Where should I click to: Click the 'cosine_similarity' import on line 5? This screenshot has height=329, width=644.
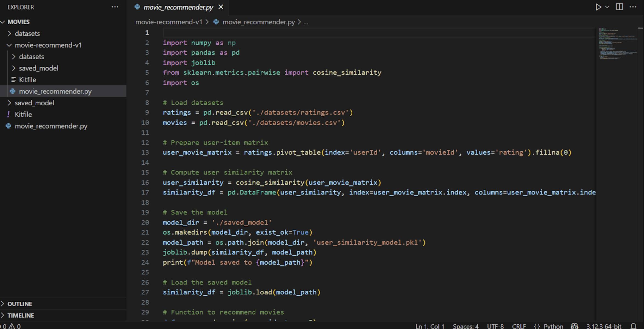pos(347,73)
